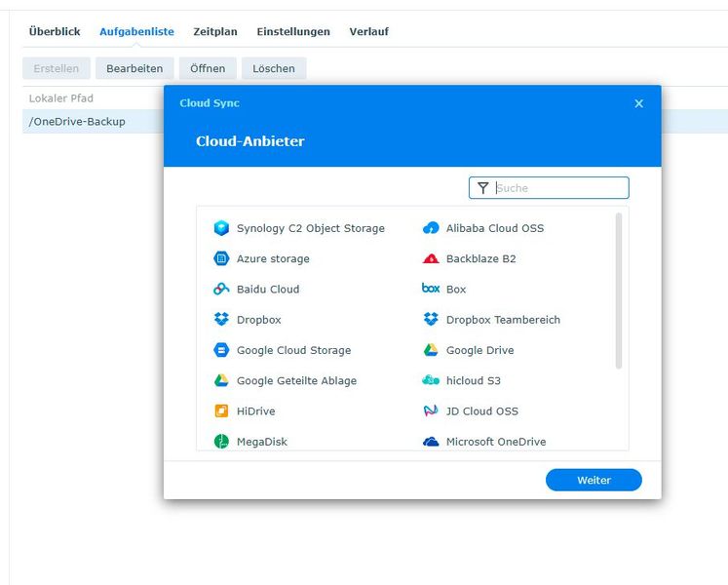728x585 pixels.
Task: Close the Cloud Sync dialog
Action: pyautogui.click(x=639, y=103)
